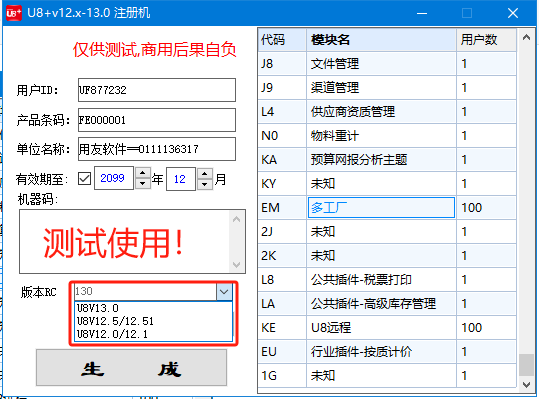Click code cell J8
Viewport: 539px width, 399px height.
282,64
